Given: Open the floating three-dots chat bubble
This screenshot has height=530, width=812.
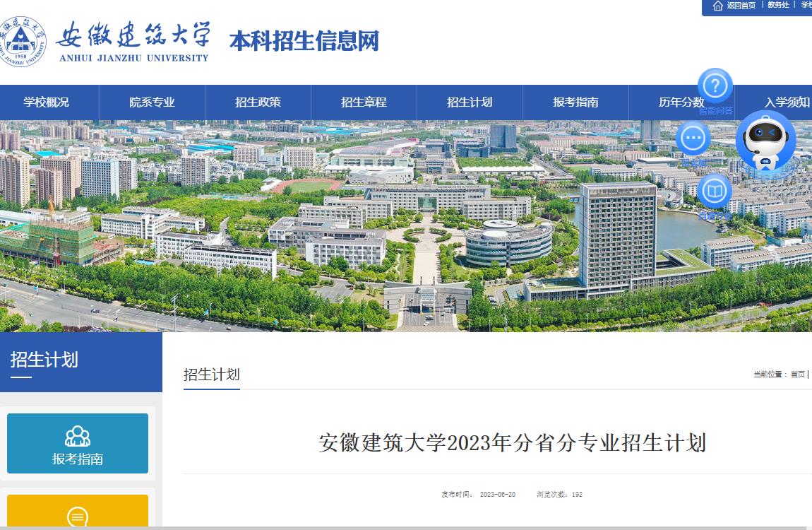Looking at the screenshot, I should [x=693, y=139].
